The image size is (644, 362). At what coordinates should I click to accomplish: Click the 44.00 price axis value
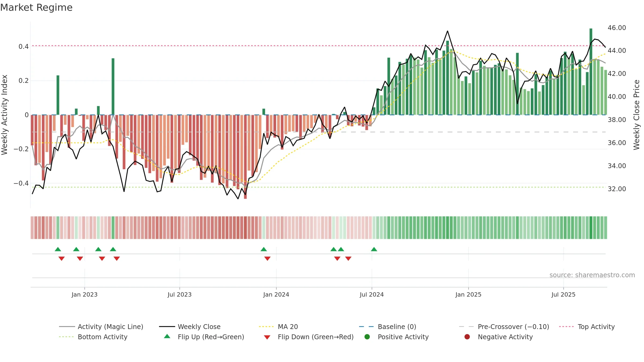(x=617, y=50)
